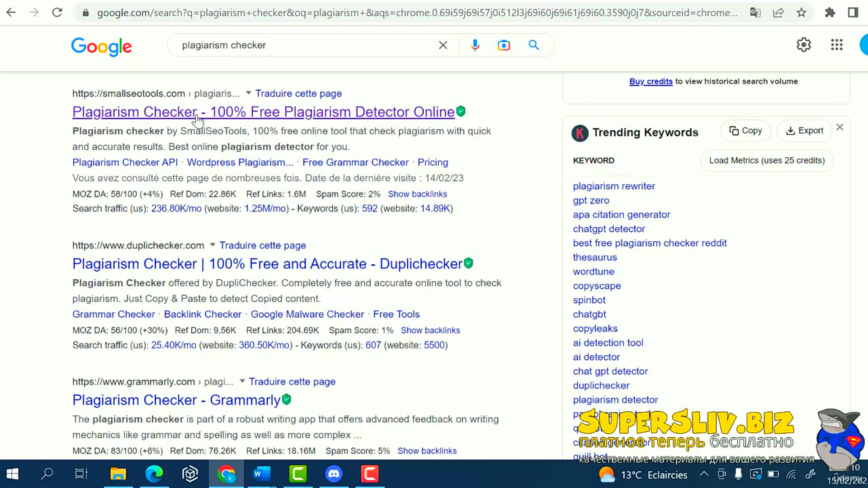Open the Buy credits link

point(651,81)
